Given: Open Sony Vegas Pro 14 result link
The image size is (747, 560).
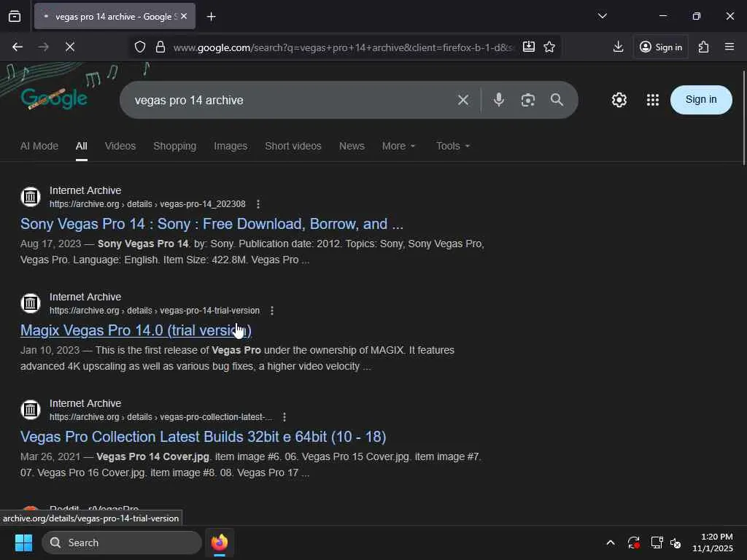Looking at the screenshot, I should [x=212, y=224].
